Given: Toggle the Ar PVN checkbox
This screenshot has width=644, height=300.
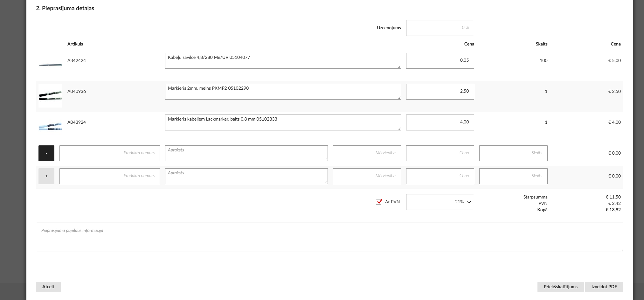Looking at the screenshot, I should click(379, 202).
